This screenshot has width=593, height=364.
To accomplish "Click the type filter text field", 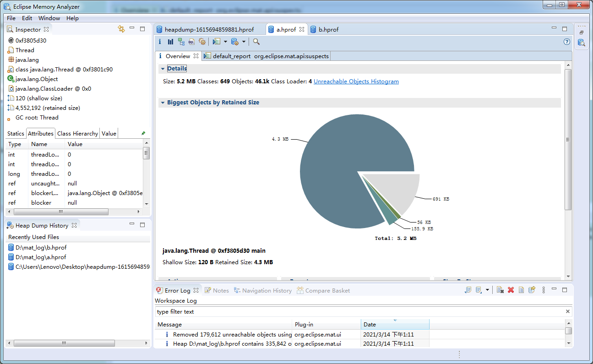I will click(359, 311).
